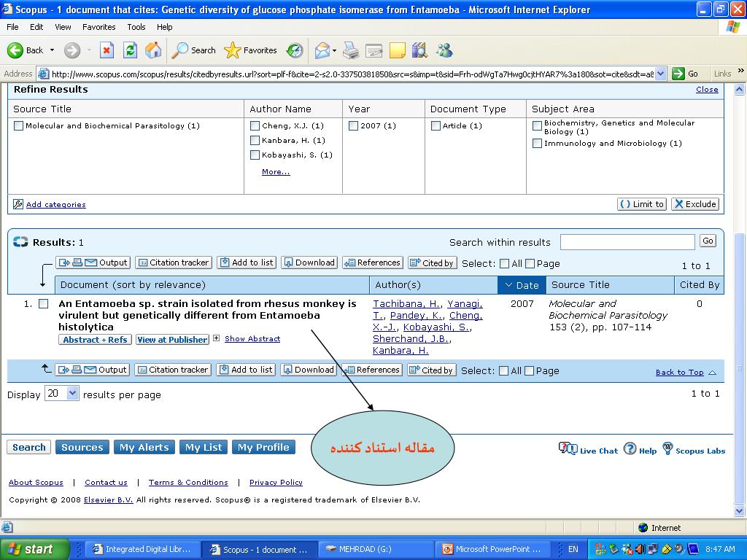The height and width of the screenshot is (560, 747).
Task: Click the Exclude button
Action: coord(695,204)
